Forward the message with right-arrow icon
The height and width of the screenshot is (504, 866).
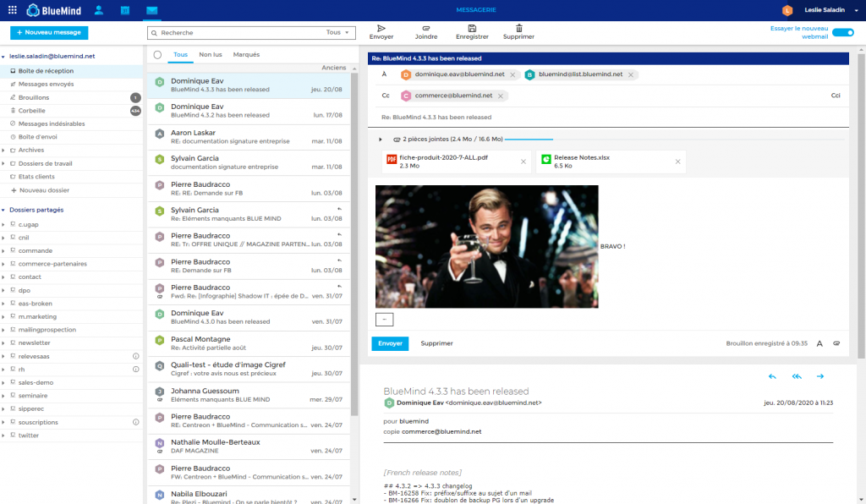pyautogui.click(x=820, y=376)
